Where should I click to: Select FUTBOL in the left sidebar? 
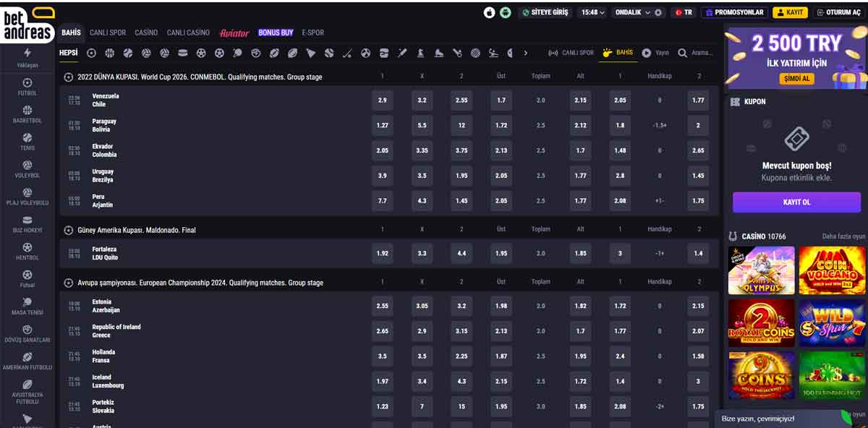coord(27,87)
